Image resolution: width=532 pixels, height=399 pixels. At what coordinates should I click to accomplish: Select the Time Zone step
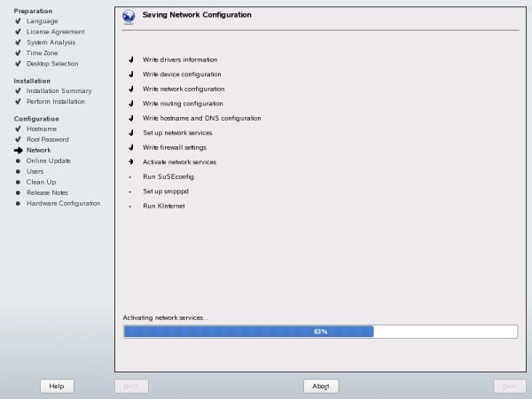(x=42, y=53)
